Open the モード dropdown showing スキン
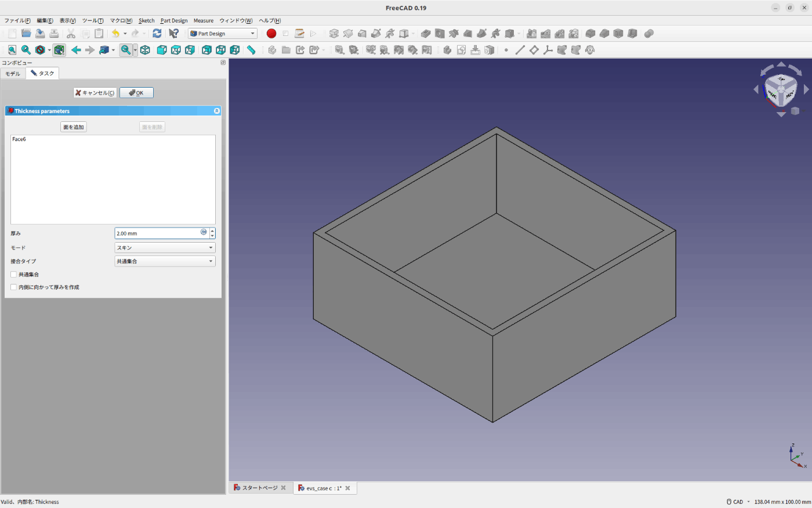 click(165, 248)
